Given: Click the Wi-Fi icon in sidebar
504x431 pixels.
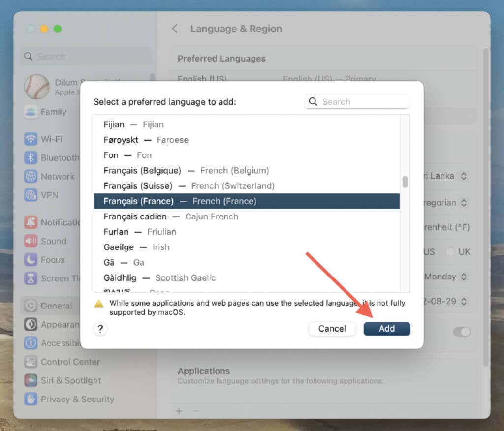Looking at the screenshot, I should (x=31, y=139).
